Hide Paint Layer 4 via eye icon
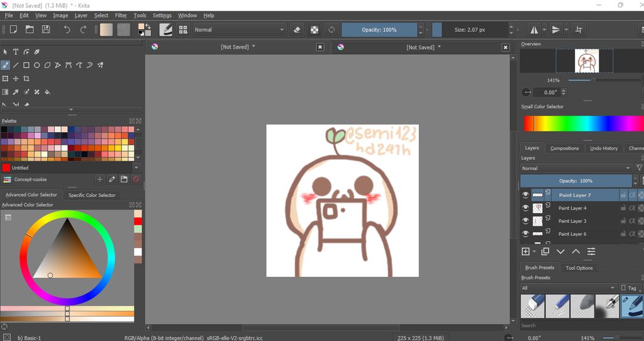This screenshot has height=341, width=644. click(525, 208)
